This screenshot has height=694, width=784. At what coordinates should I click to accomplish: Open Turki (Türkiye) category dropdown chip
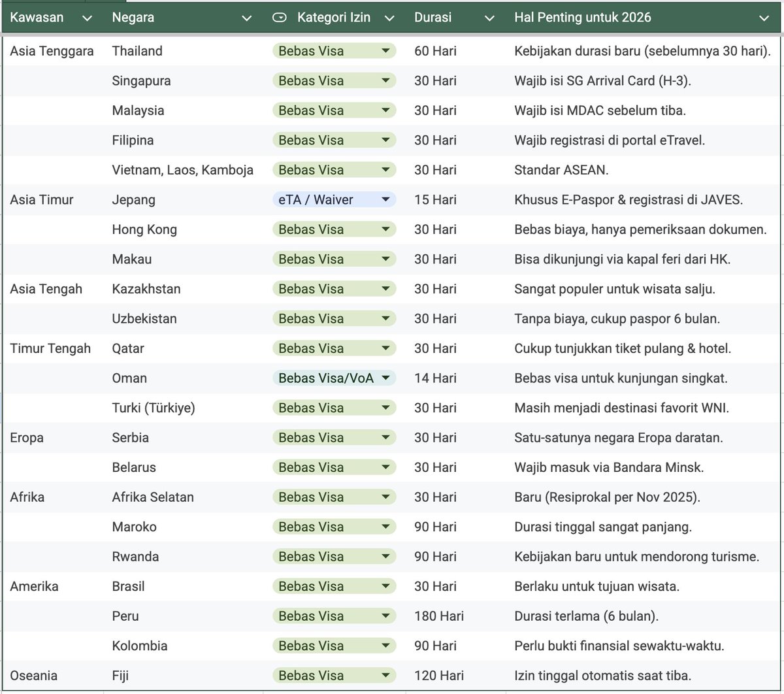tap(334, 408)
